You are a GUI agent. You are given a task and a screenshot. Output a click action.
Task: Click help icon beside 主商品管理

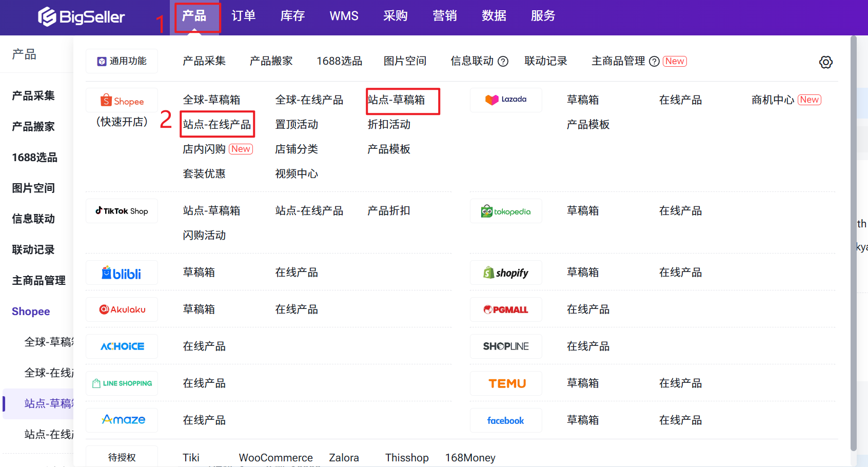tap(654, 62)
